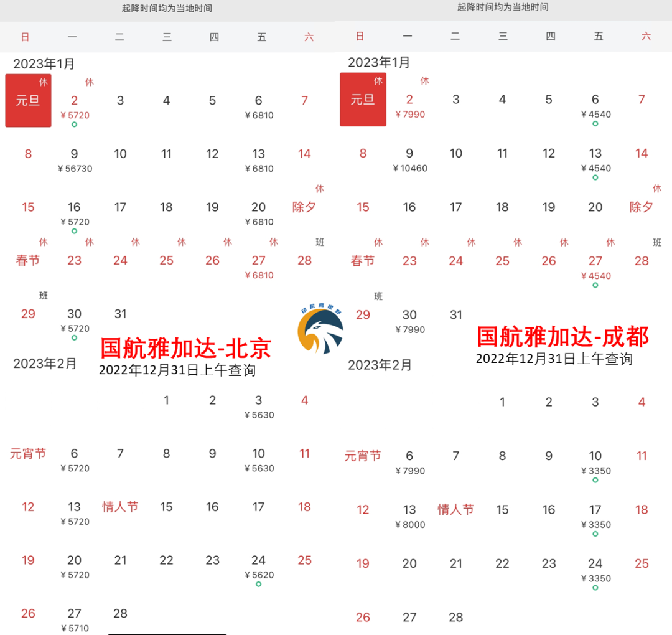The height and width of the screenshot is (635, 672).
Task: Select January 13 at ¥4540 in Chengdu calendar
Action: [595, 163]
